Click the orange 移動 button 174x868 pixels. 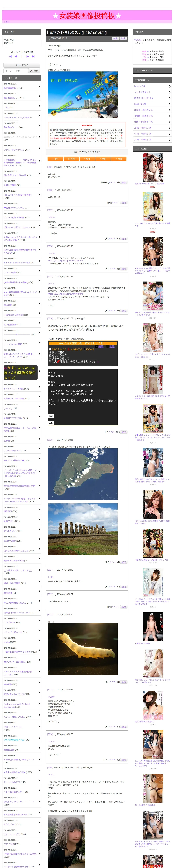[71, 159]
